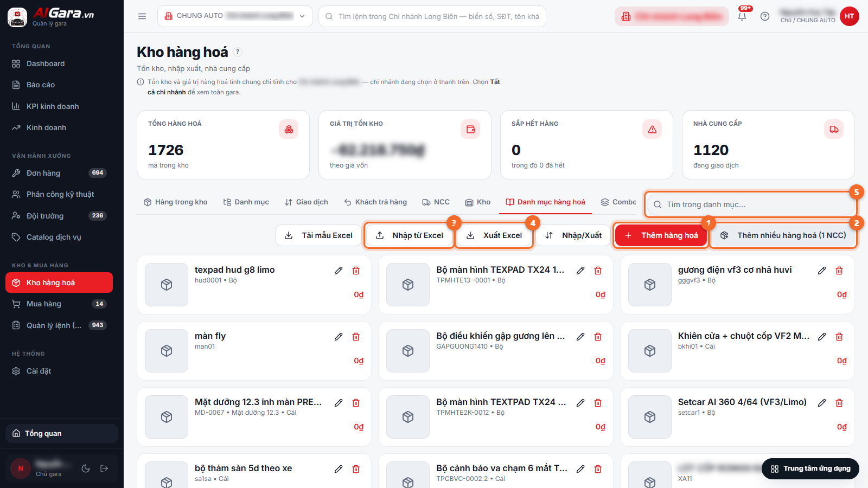
Task: Toggle dark mode moon icon in sidebar footer
Action: (x=86, y=468)
